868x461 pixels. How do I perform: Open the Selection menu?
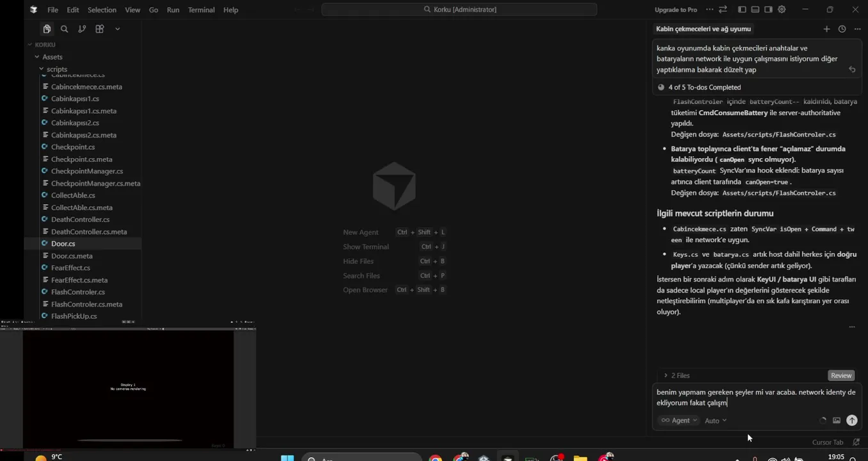pos(102,10)
